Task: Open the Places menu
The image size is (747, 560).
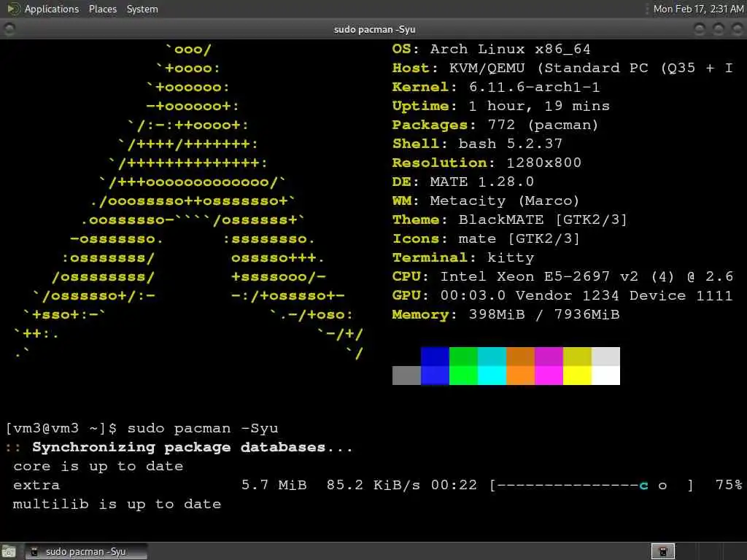Action: [x=102, y=9]
